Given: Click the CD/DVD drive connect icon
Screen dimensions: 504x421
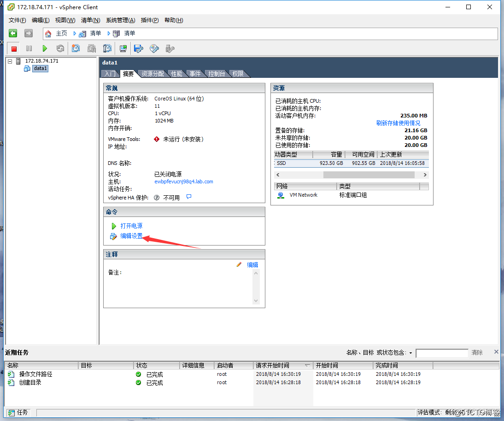Looking at the screenshot, I should [x=154, y=48].
